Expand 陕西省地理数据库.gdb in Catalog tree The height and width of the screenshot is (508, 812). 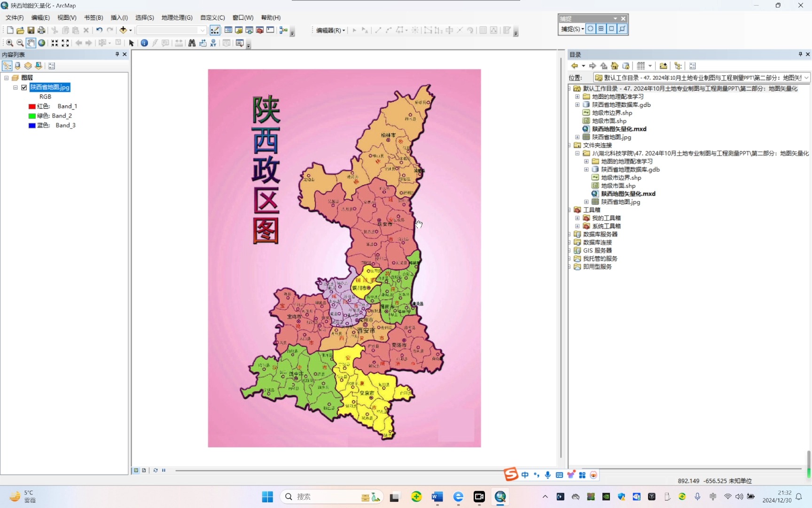point(578,104)
